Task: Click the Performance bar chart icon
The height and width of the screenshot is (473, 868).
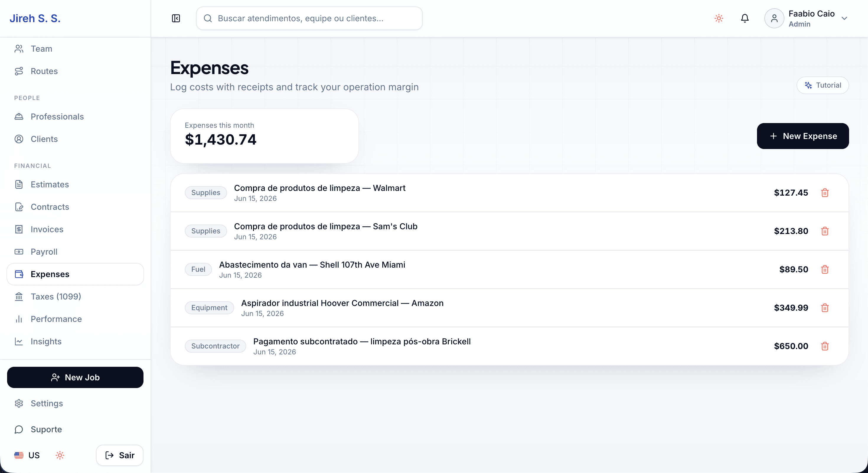Action: pos(19,319)
